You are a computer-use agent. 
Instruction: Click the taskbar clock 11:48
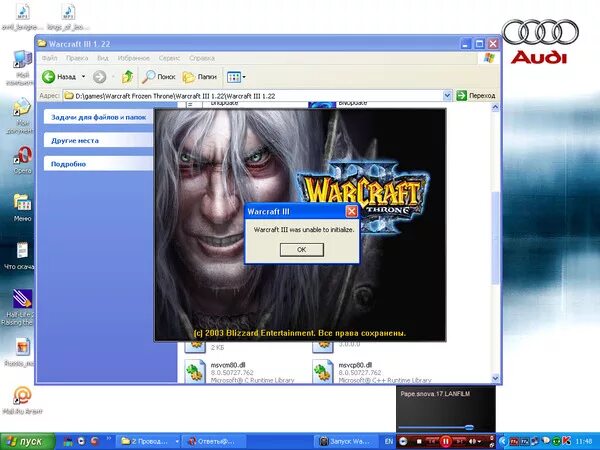pyautogui.click(x=583, y=442)
